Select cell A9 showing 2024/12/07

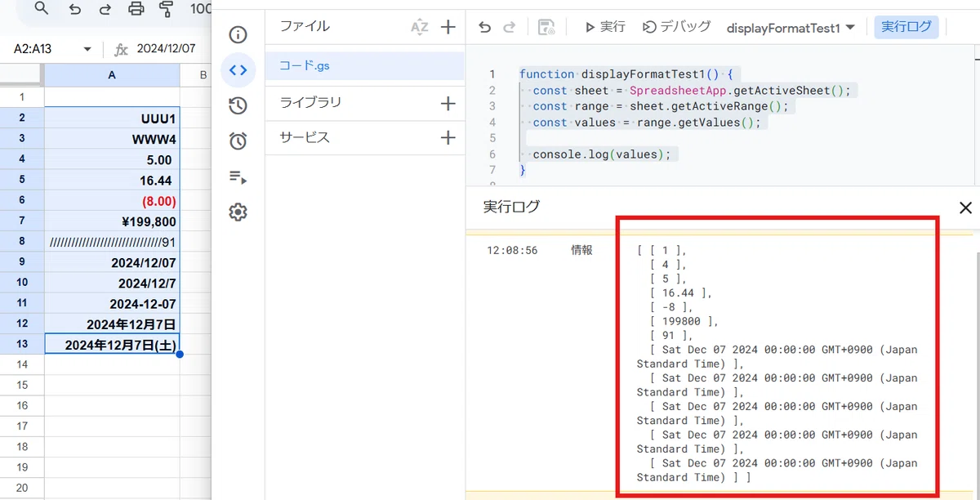[112, 262]
